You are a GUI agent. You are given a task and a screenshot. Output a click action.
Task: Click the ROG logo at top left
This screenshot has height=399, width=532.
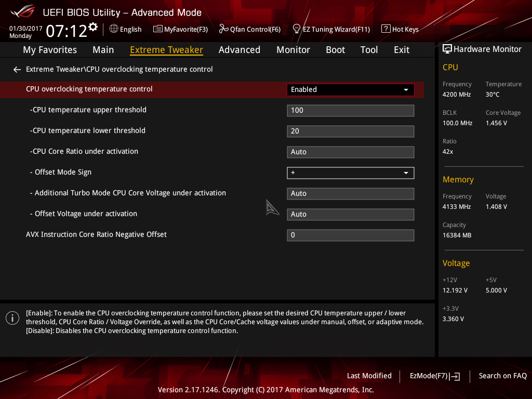(23, 12)
